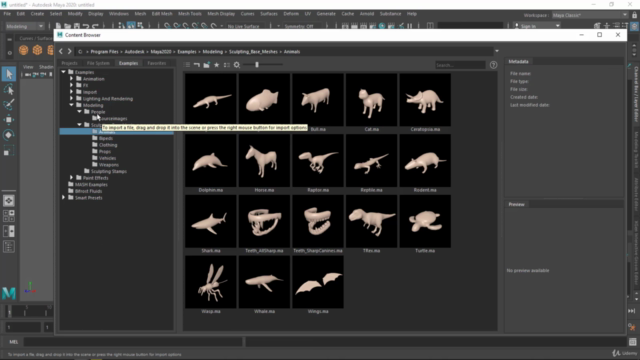
Task: Click the single-pane layout icon in Maya
Action: [x=9, y=200]
